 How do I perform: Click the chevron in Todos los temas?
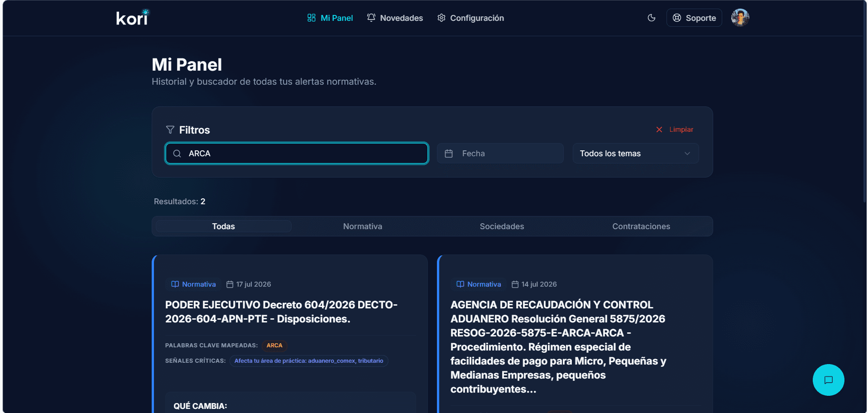pyautogui.click(x=687, y=154)
